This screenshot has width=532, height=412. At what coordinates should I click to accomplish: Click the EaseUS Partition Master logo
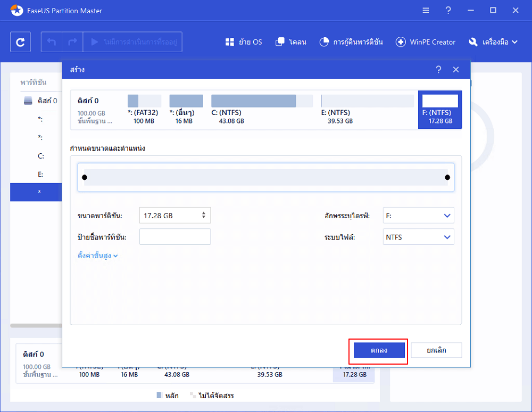pos(16,11)
